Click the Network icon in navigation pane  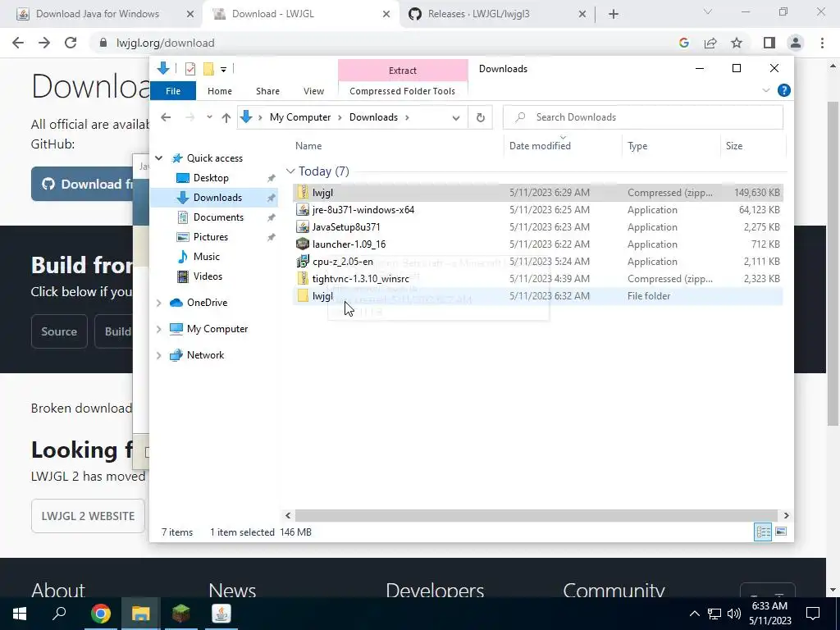pyautogui.click(x=176, y=355)
